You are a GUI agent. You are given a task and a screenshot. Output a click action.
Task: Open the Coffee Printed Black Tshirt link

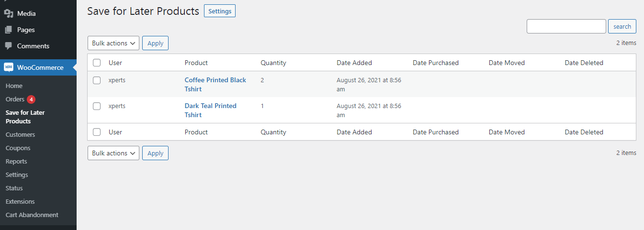[x=215, y=85]
